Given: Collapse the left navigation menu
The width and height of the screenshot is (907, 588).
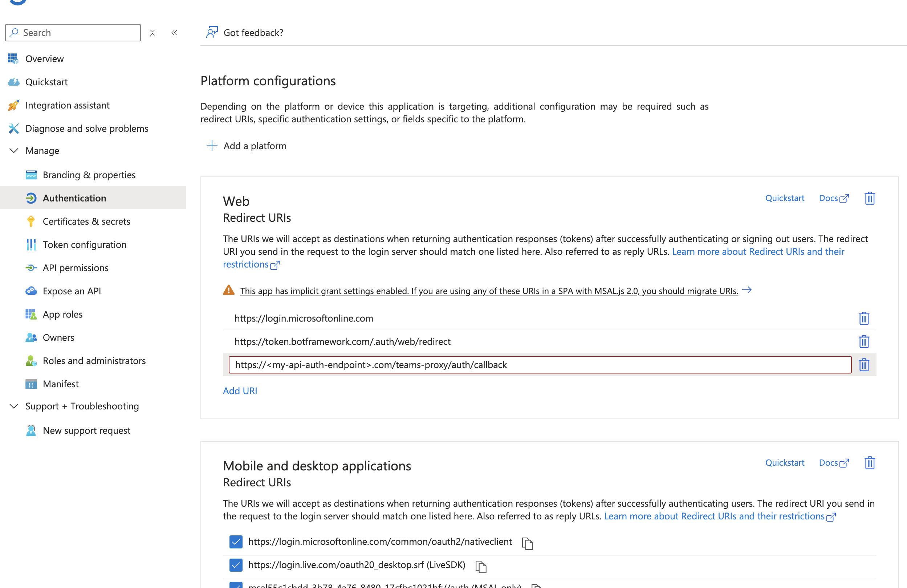Looking at the screenshot, I should [x=175, y=32].
